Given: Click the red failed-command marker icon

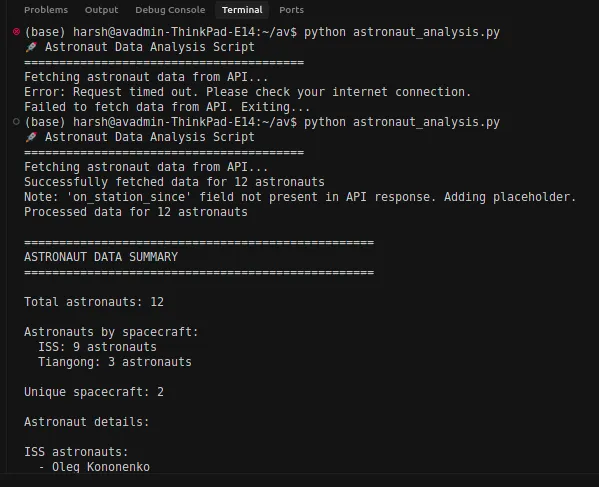Looking at the screenshot, I should tap(16, 32).
